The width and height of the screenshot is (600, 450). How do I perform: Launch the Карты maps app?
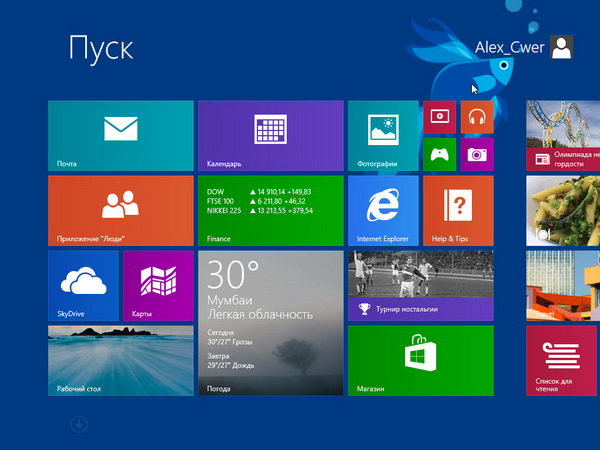coord(158,285)
